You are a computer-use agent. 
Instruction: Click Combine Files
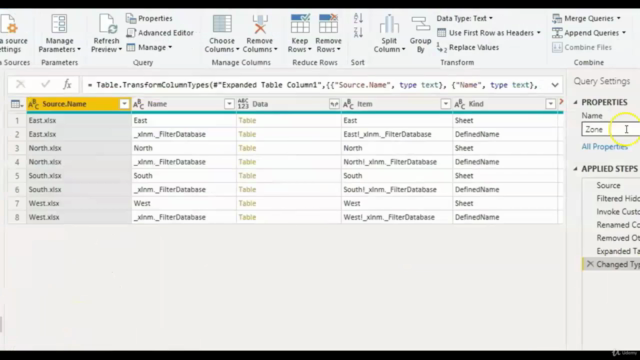[582, 47]
